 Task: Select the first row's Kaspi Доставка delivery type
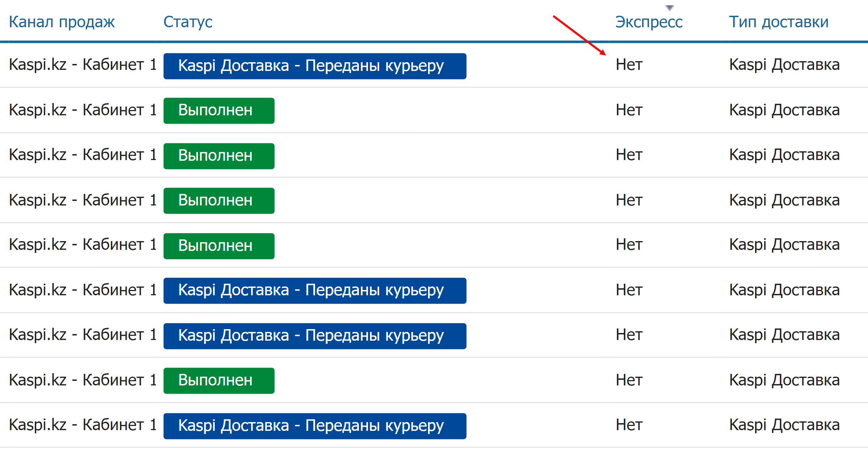tap(784, 65)
